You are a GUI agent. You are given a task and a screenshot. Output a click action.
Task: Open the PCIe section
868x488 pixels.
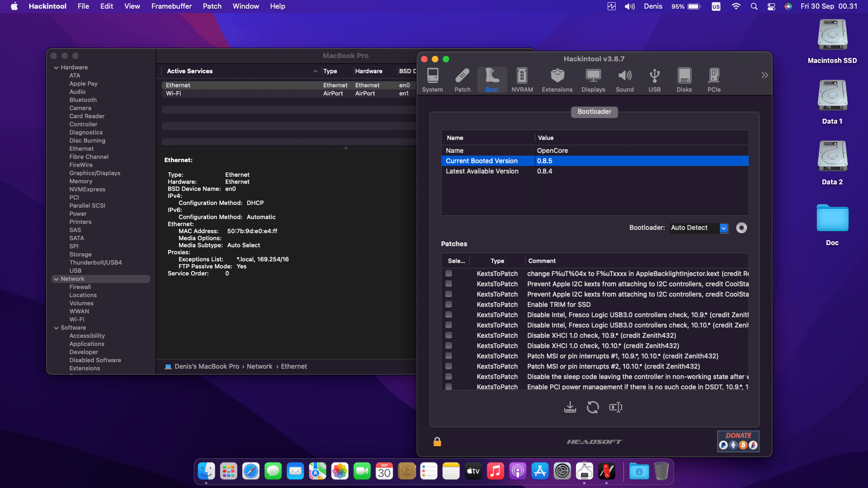click(x=714, y=80)
